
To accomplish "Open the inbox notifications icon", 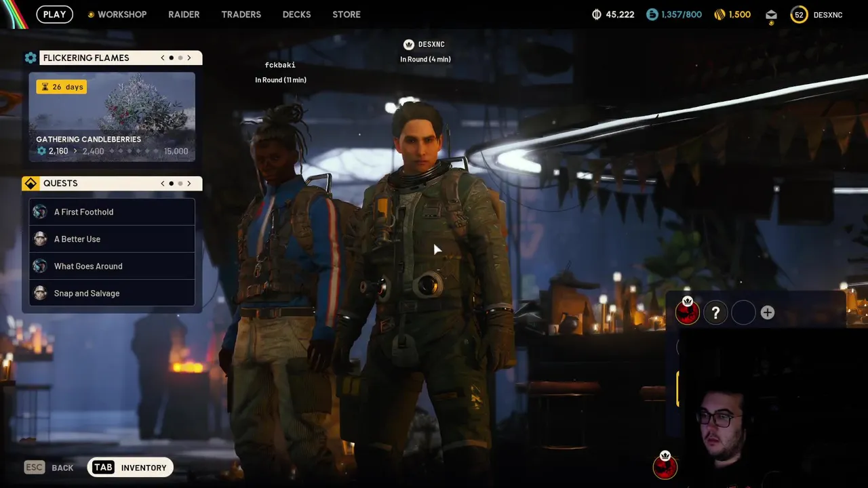I will [x=771, y=15].
